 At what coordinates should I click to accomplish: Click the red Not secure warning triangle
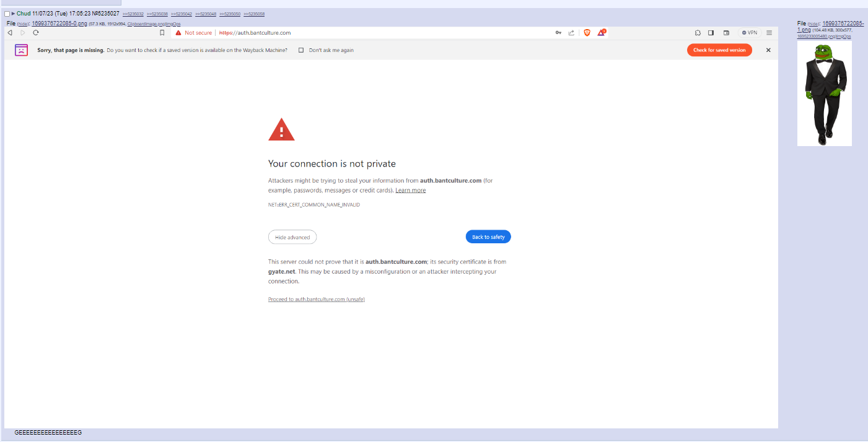(x=178, y=33)
